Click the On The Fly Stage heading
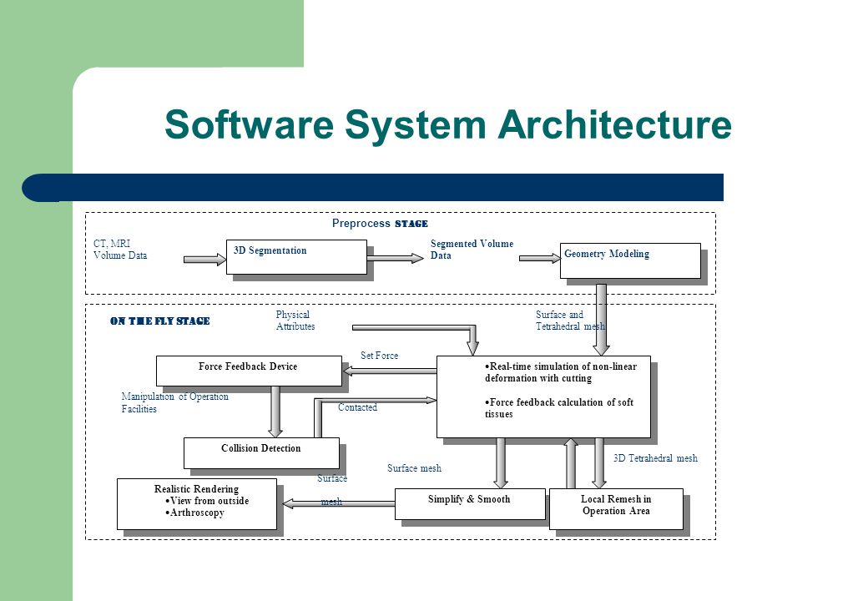 point(160,321)
